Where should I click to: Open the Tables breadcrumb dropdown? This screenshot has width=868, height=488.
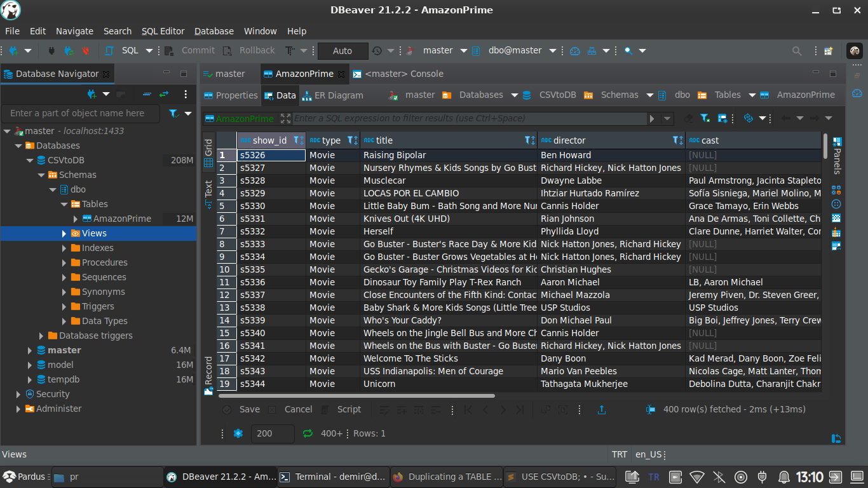752,95
